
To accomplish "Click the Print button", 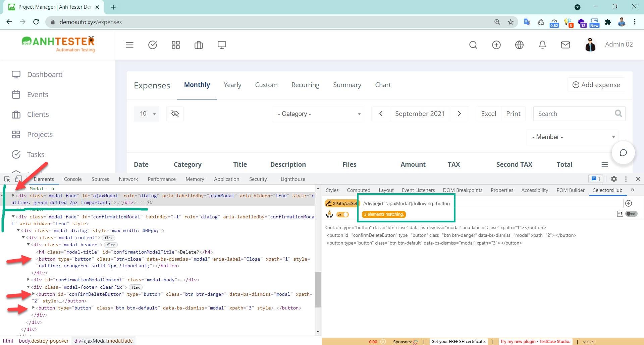I will 513,114.
